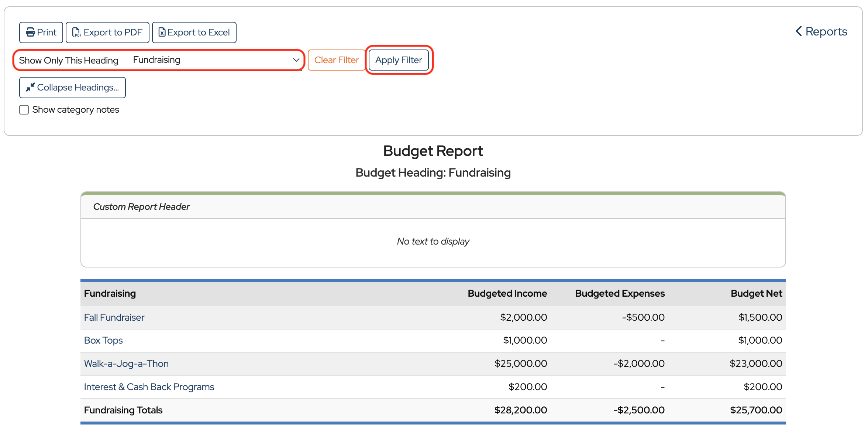Viewport: 868px width, 433px height.
Task: Click the Print button text
Action: point(47,33)
